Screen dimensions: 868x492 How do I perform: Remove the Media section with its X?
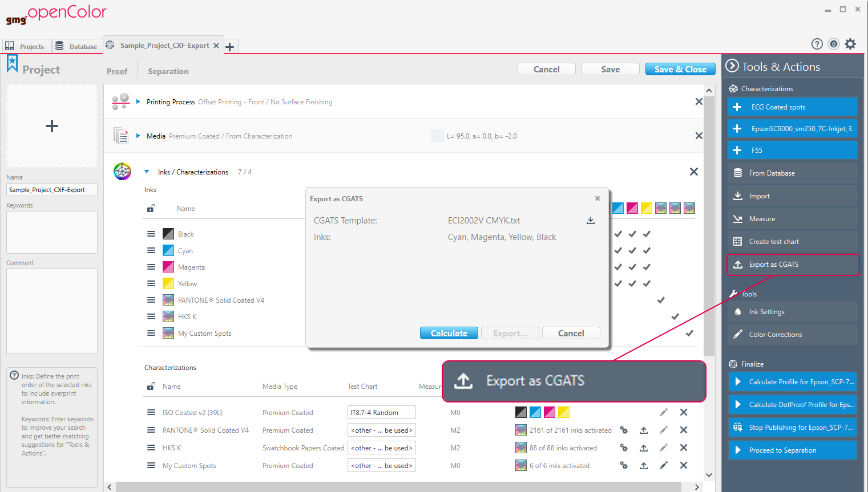coord(699,136)
